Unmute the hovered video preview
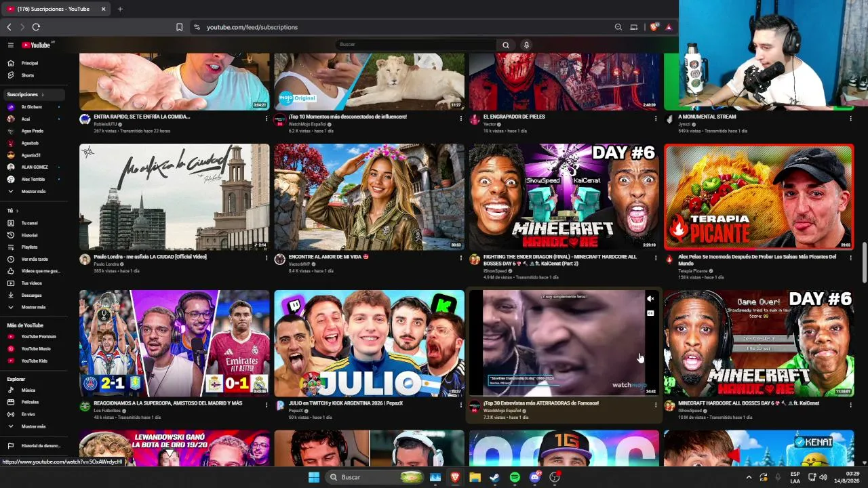868x488 pixels. pyautogui.click(x=650, y=299)
